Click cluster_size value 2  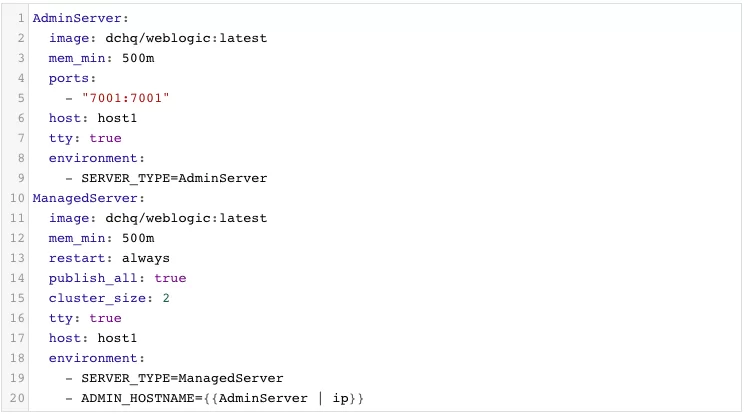(166, 298)
